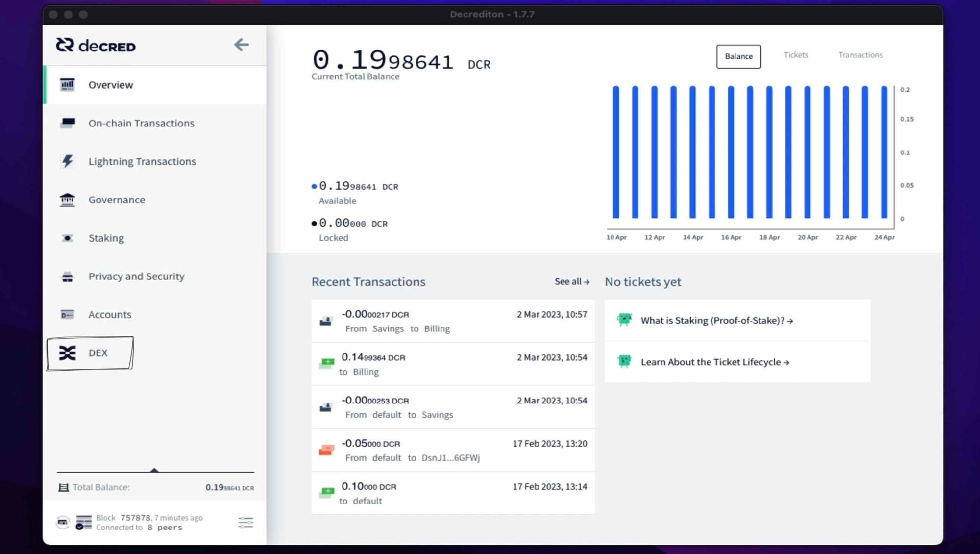Open the 0.1499364 DCR to Billing transaction
This screenshot has width=980, height=554.
pyautogui.click(x=453, y=364)
